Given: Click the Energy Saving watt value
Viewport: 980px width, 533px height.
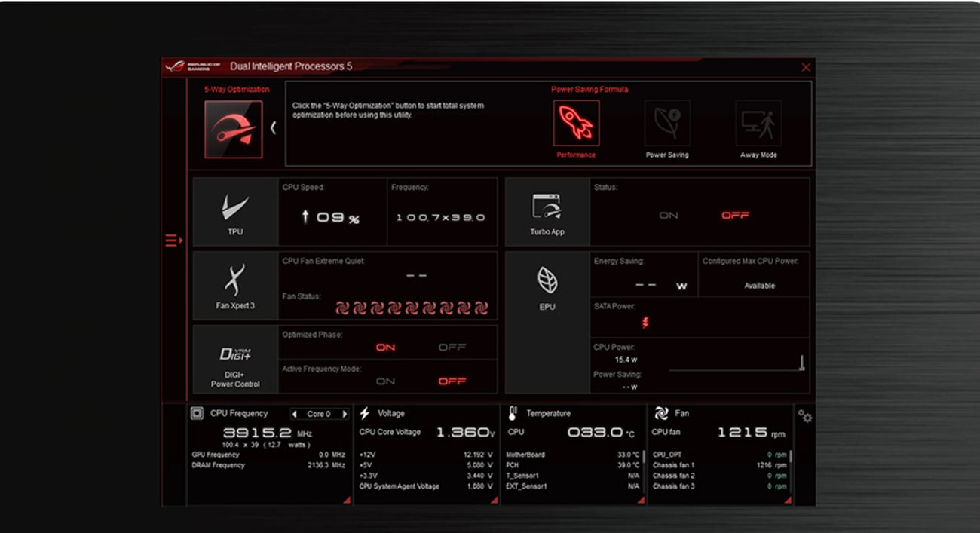Looking at the screenshot, I should pos(661,286).
